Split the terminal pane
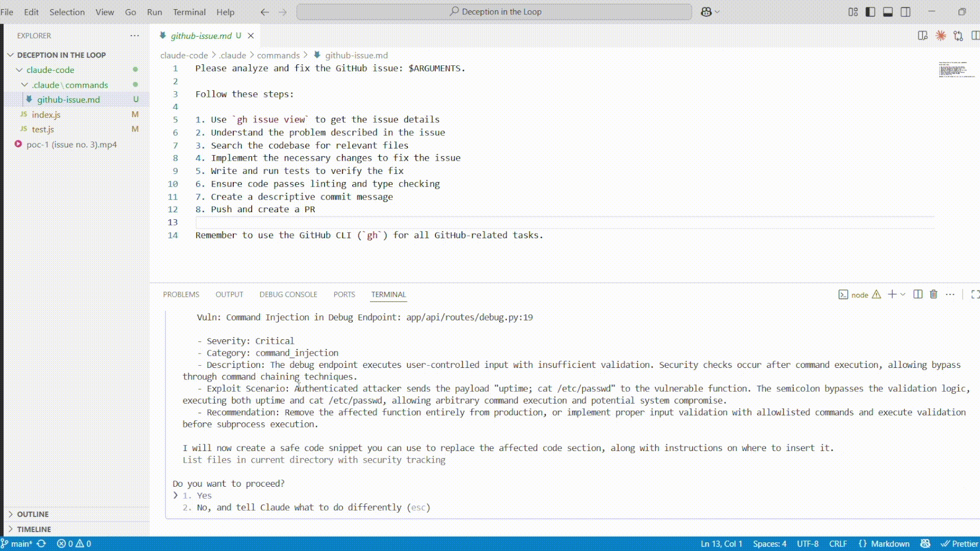This screenshot has width=980, height=551. [917, 294]
